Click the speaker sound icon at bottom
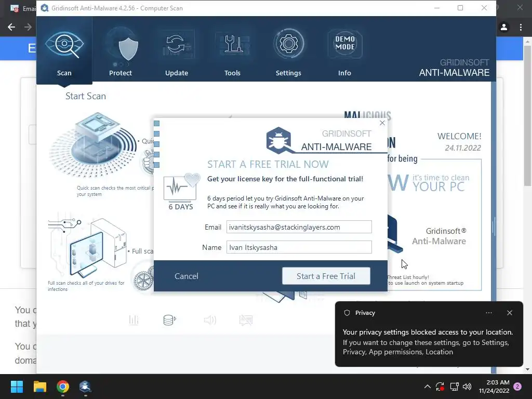 (210, 320)
